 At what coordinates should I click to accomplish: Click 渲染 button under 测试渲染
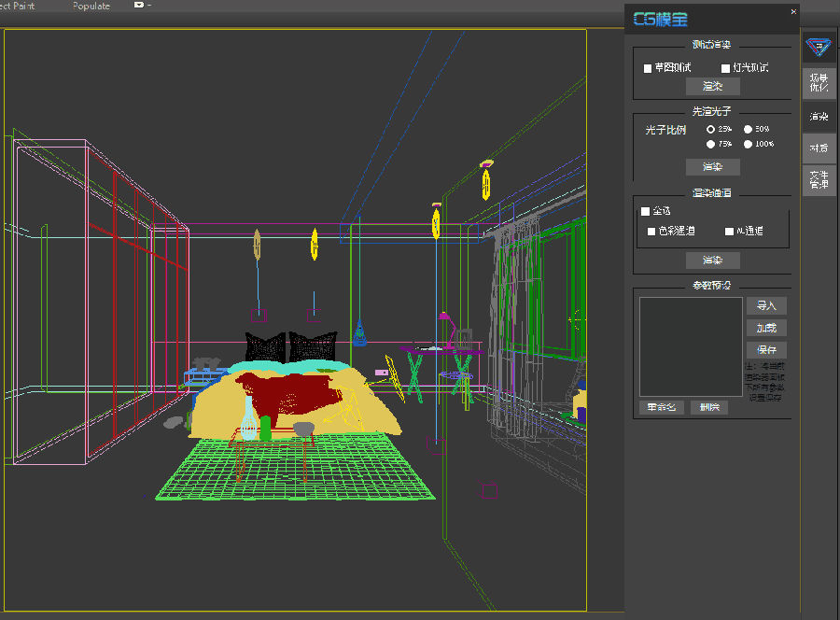tap(712, 86)
